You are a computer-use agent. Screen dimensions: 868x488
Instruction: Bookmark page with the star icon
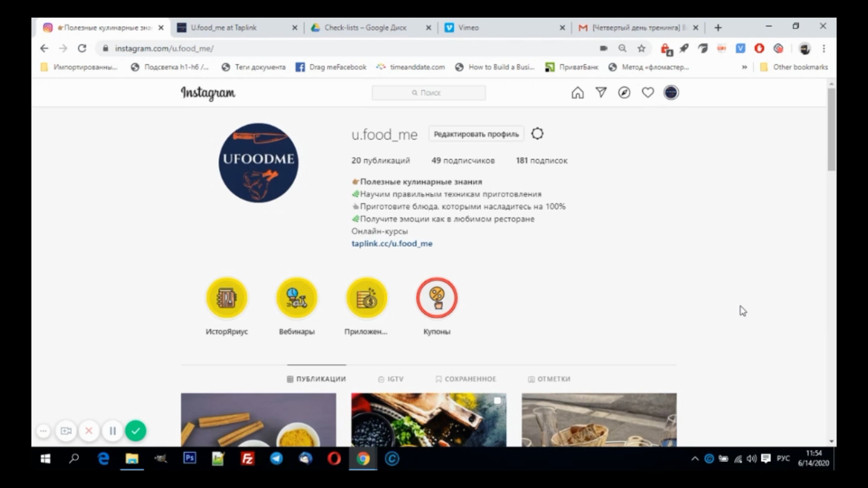tap(641, 48)
